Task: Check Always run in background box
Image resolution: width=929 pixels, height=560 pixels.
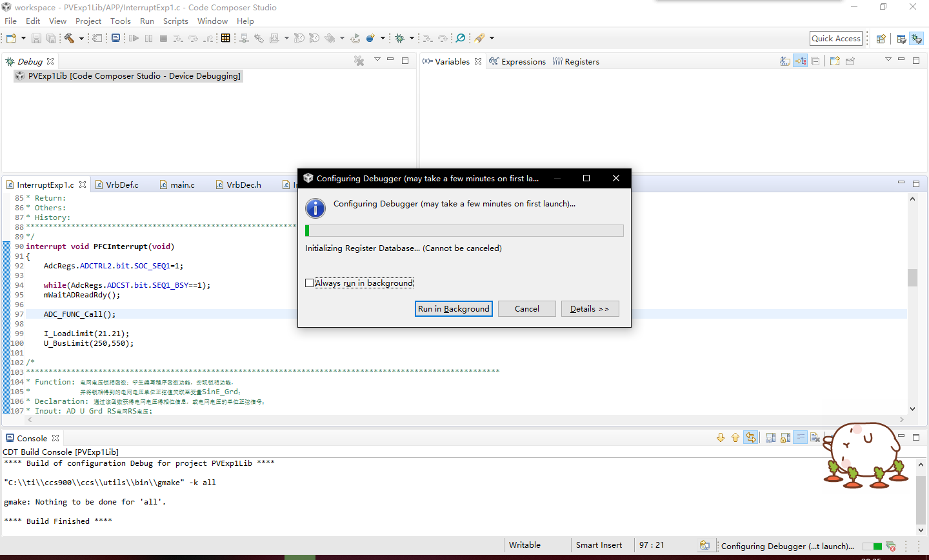Action: [310, 283]
